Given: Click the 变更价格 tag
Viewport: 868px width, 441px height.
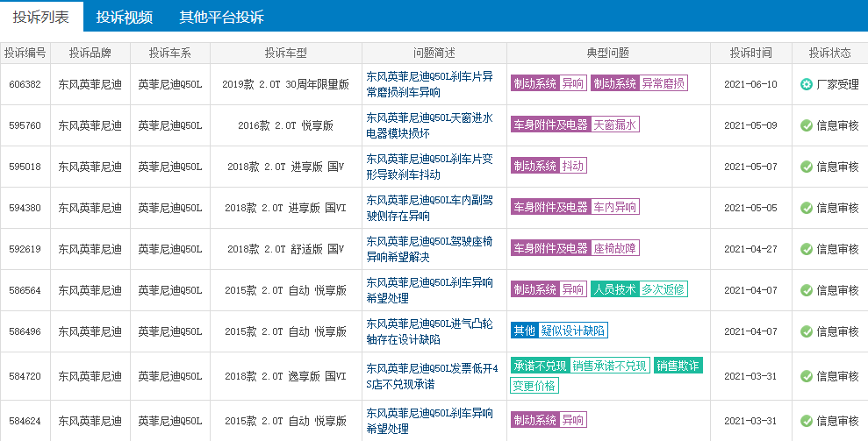Looking at the screenshot, I should pos(534,386).
